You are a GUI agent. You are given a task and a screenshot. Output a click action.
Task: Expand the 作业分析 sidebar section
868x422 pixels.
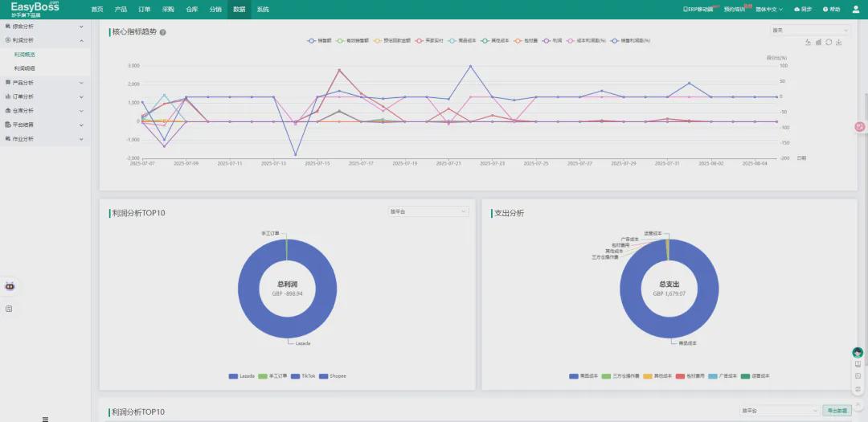[x=45, y=139]
